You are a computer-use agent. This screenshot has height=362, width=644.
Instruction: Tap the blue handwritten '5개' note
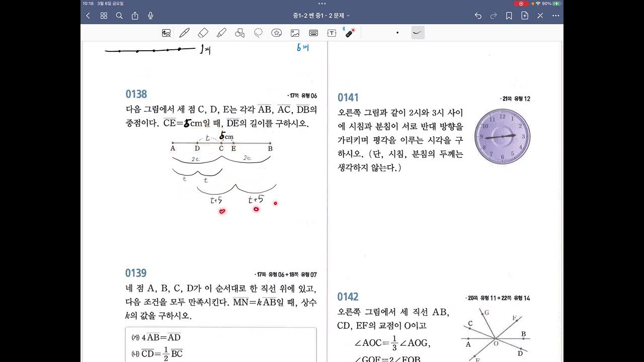(x=302, y=48)
